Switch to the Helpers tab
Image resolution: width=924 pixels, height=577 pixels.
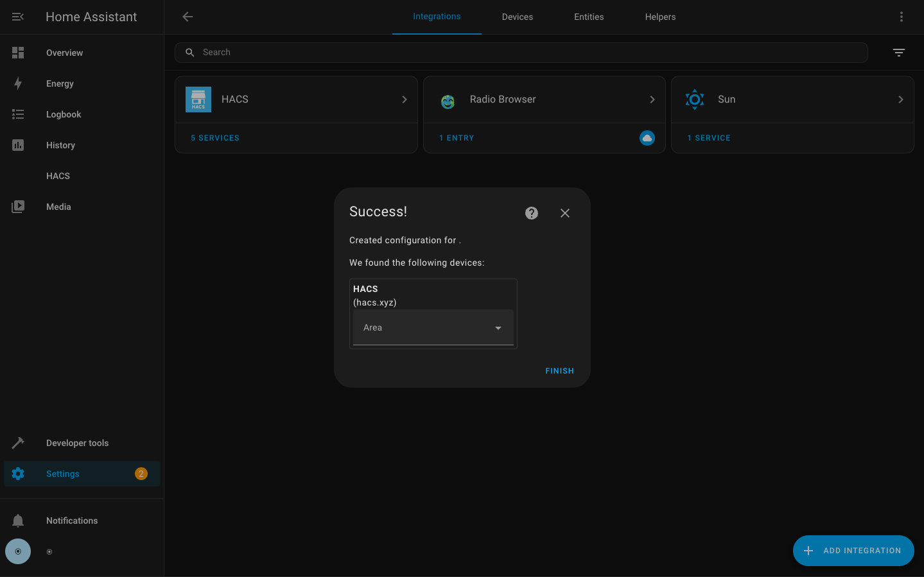pyautogui.click(x=660, y=17)
